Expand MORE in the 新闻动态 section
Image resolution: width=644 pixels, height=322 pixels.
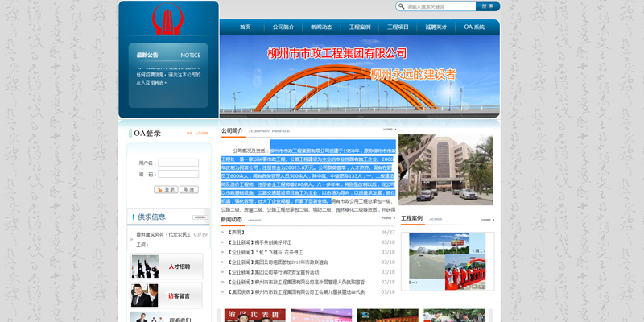[389, 218]
